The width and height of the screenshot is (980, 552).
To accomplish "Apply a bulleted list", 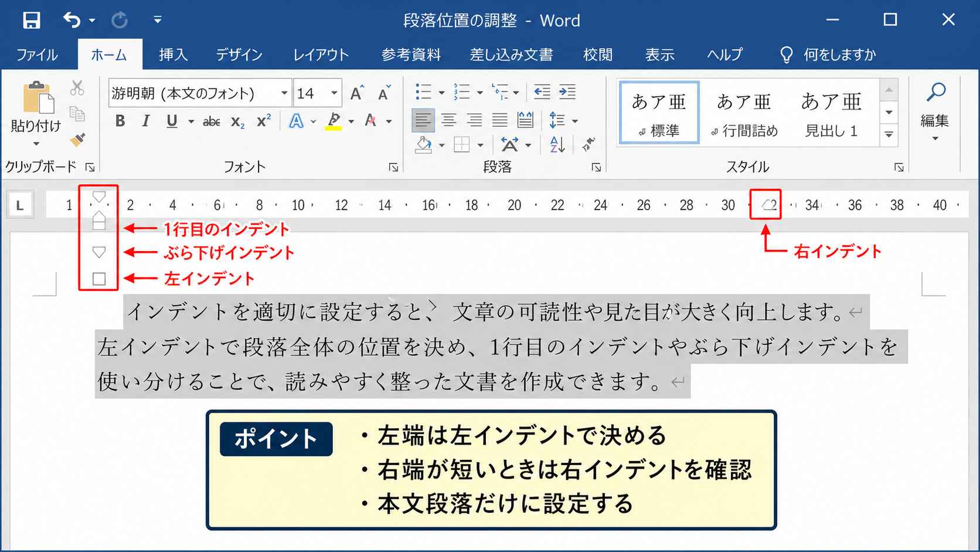I will point(423,92).
